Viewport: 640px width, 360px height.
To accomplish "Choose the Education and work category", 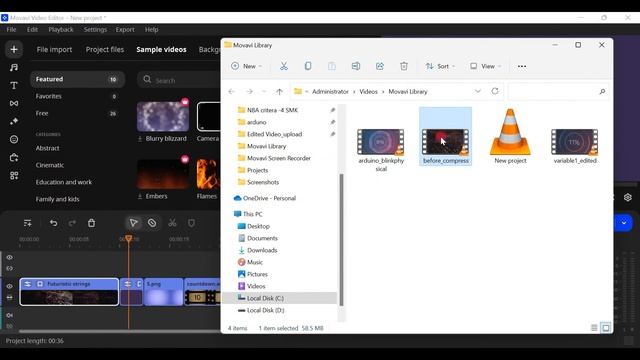I will (x=64, y=182).
